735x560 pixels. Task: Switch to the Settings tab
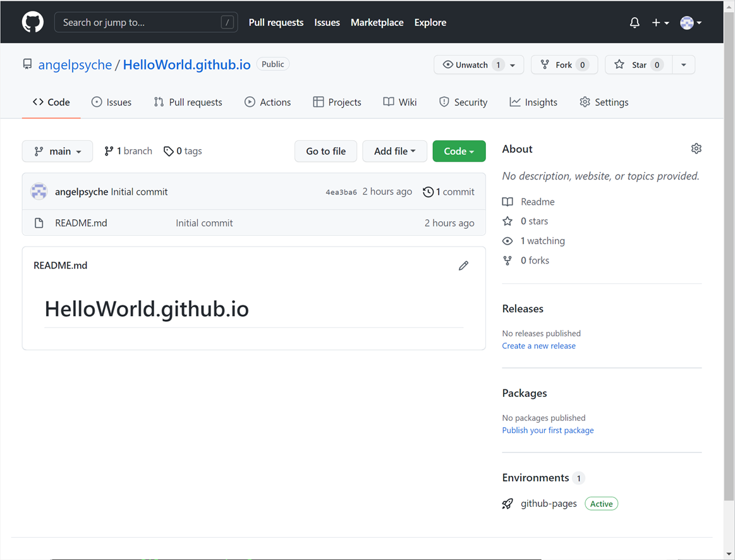[604, 102]
